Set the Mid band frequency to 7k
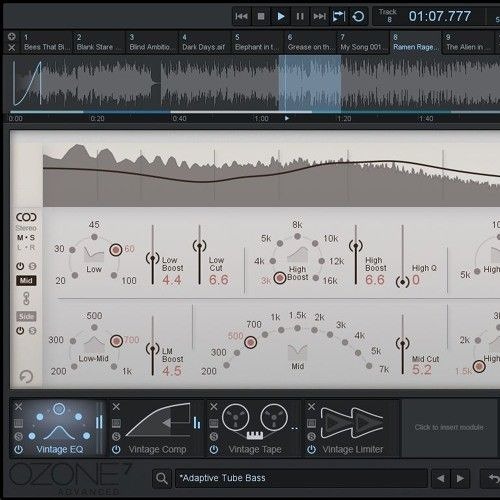Screen dimensions: 500x500 tap(369, 366)
